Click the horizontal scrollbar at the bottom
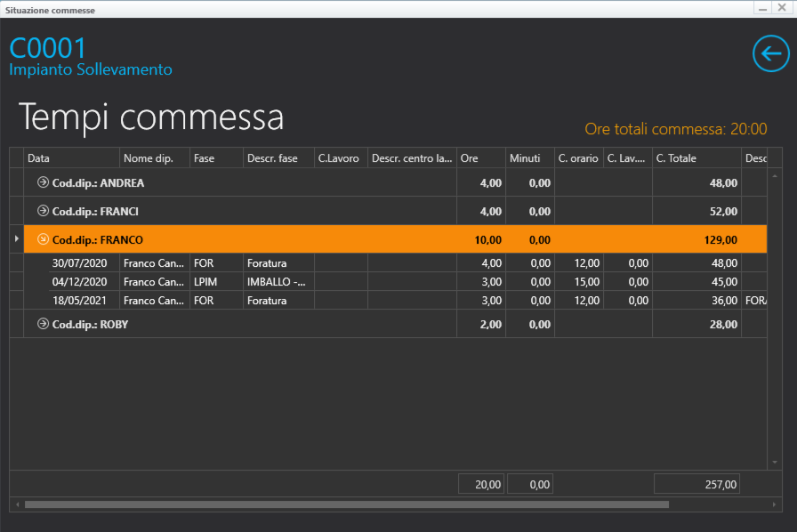Viewport: 797px width, 532px height. (x=347, y=504)
